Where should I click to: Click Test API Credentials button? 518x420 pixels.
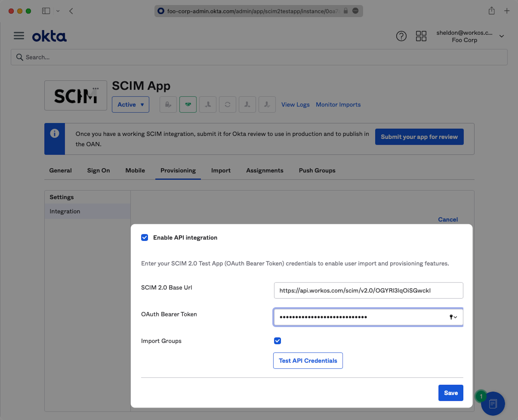point(308,361)
